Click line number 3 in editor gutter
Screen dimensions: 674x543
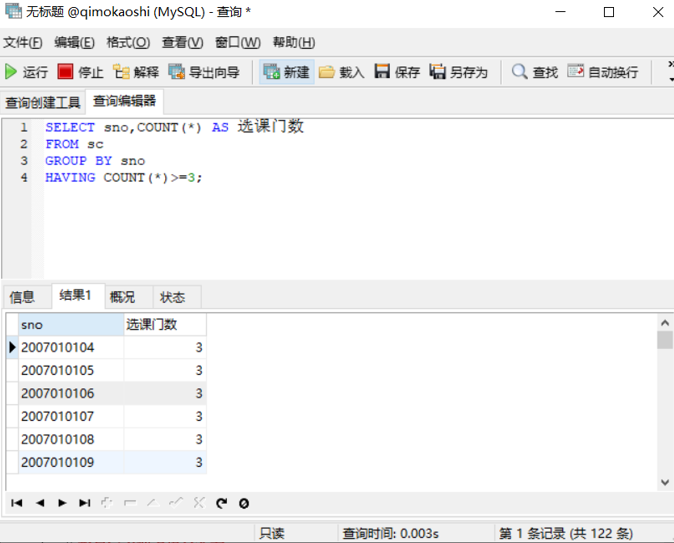24,161
